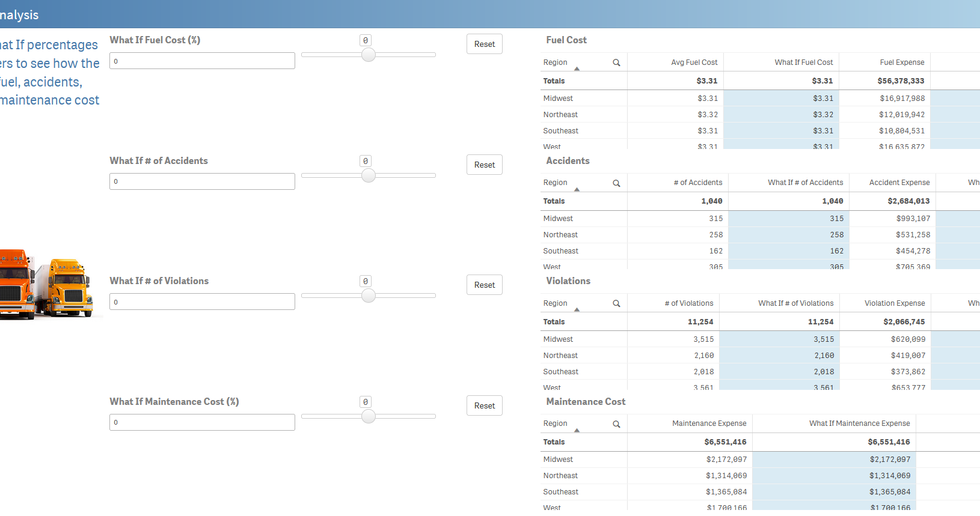Reset the What If Fuel Cost value
Viewport: 980px width, 516px height.
coord(485,44)
